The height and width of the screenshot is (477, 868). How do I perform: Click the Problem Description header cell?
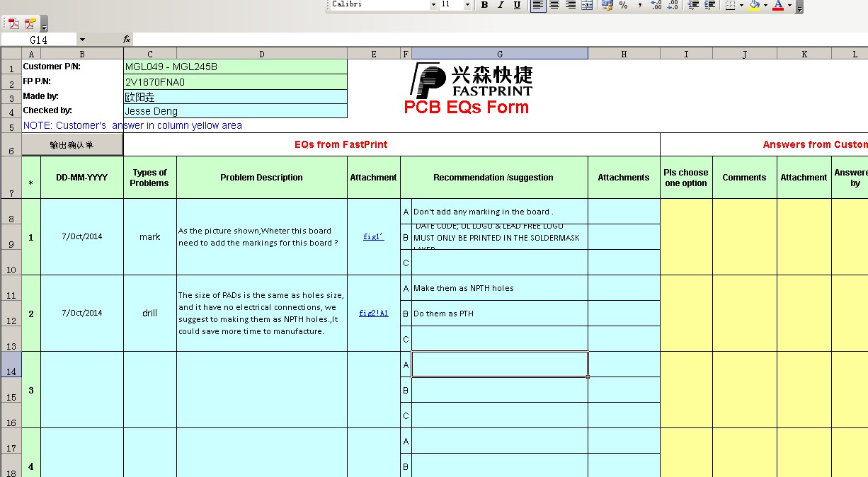[262, 178]
